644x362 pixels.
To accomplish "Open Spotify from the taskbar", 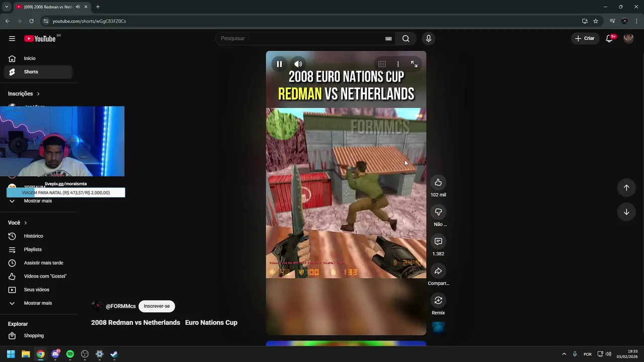I will pyautogui.click(x=70, y=354).
